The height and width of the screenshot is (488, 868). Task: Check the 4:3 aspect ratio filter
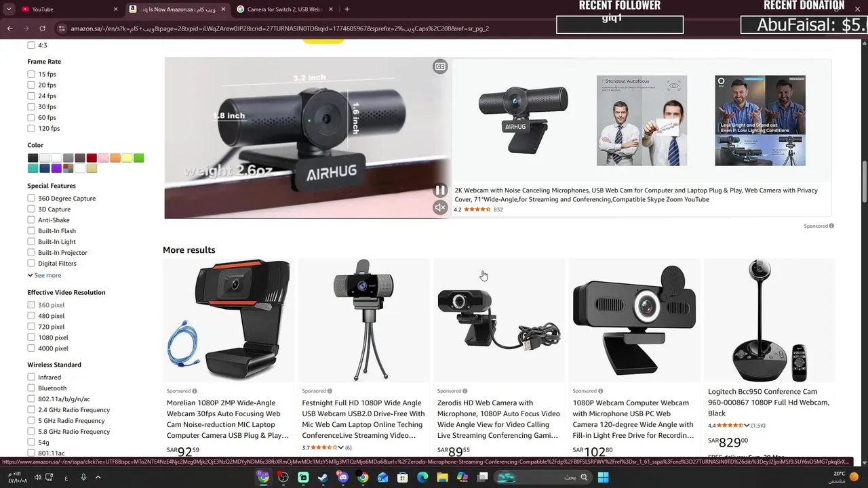[31, 45]
